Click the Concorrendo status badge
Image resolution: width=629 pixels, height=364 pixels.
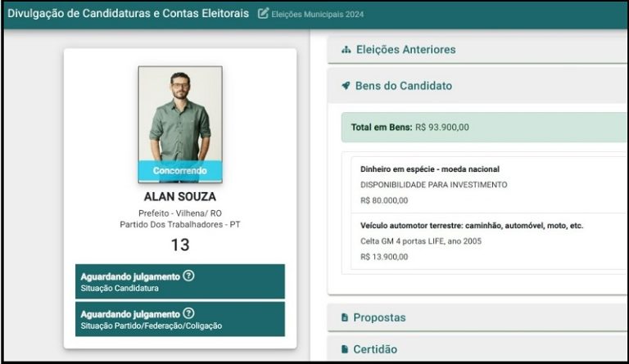pyautogui.click(x=180, y=171)
